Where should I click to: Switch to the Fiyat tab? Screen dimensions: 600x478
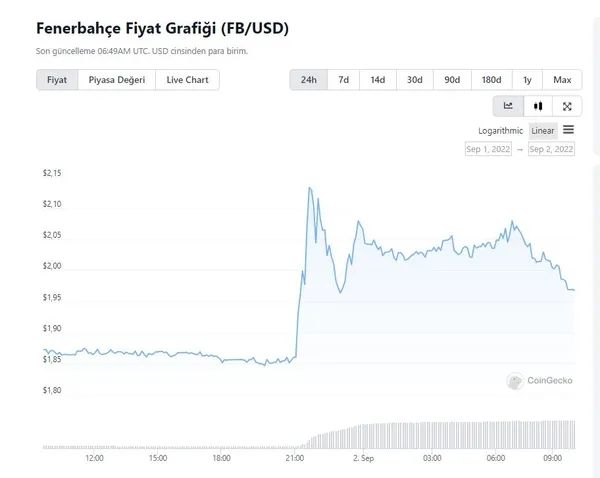(x=57, y=80)
